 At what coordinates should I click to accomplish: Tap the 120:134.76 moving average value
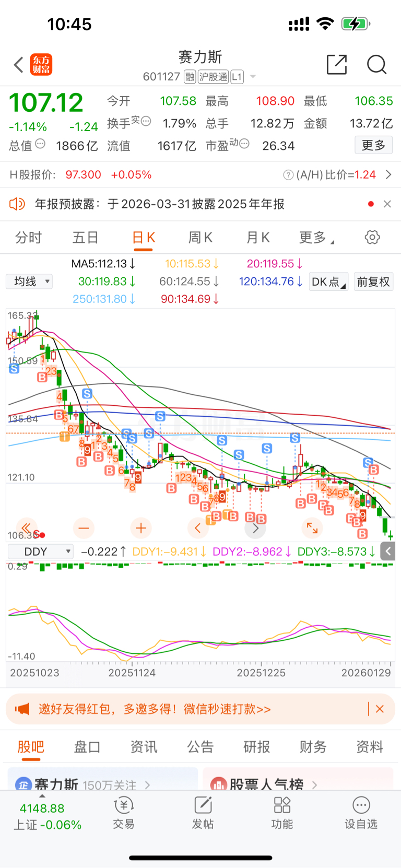[x=271, y=281]
